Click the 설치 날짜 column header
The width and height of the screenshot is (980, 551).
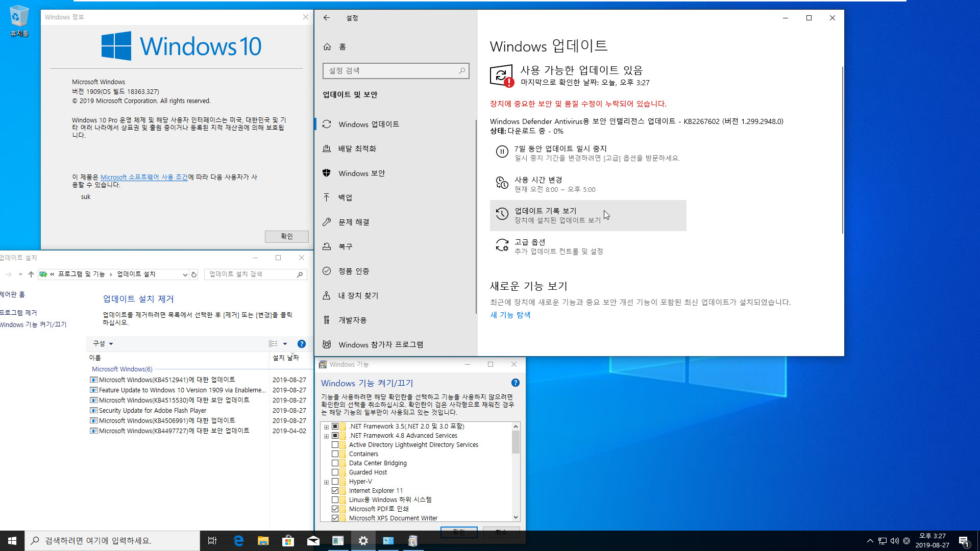286,358
